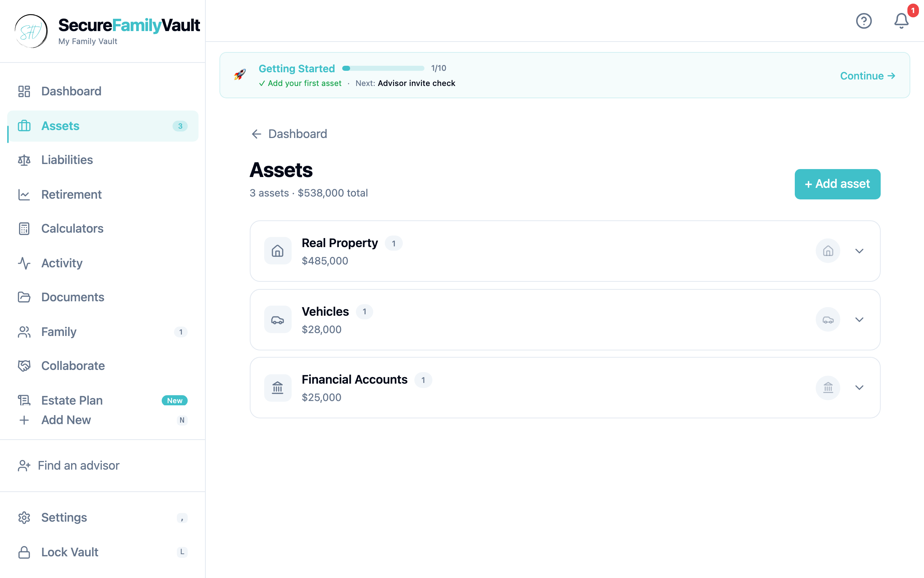This screenshot has height=578, width=924.
Task: Click the red notification count badge
Action: pos(912,10)
